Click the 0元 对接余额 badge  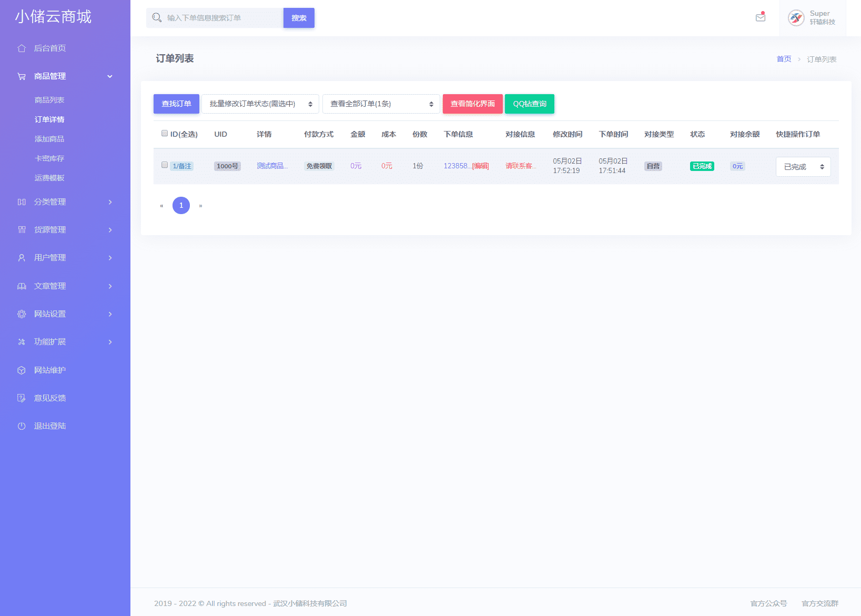click(x=737, y=166)
